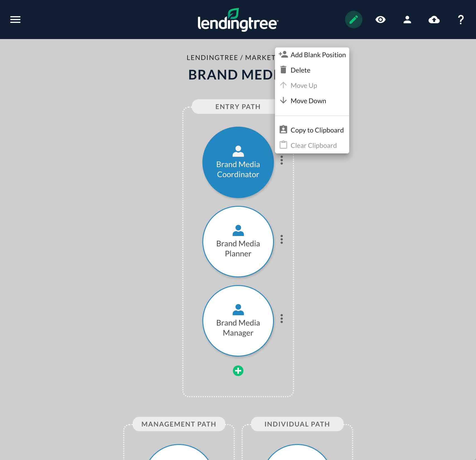Select the Brand Media Planner node
This screenshot has width=476, height=460.
coord(238,242)
